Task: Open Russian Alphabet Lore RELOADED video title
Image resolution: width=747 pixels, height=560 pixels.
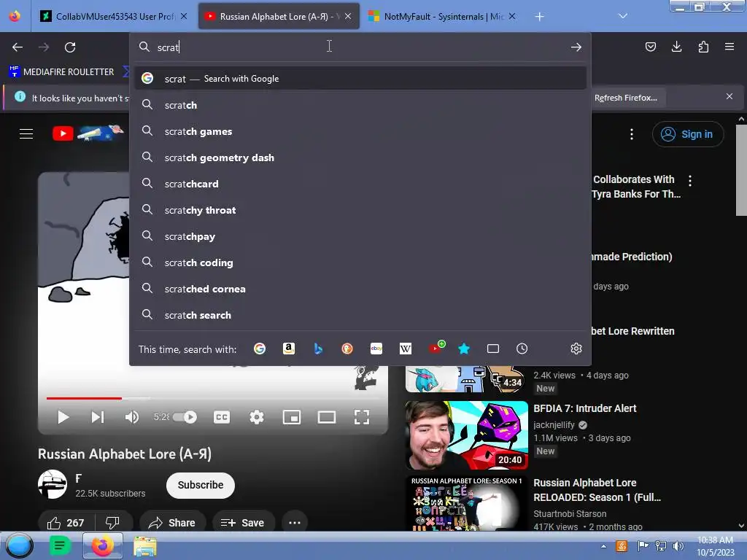Action: (x=597, y=490)
